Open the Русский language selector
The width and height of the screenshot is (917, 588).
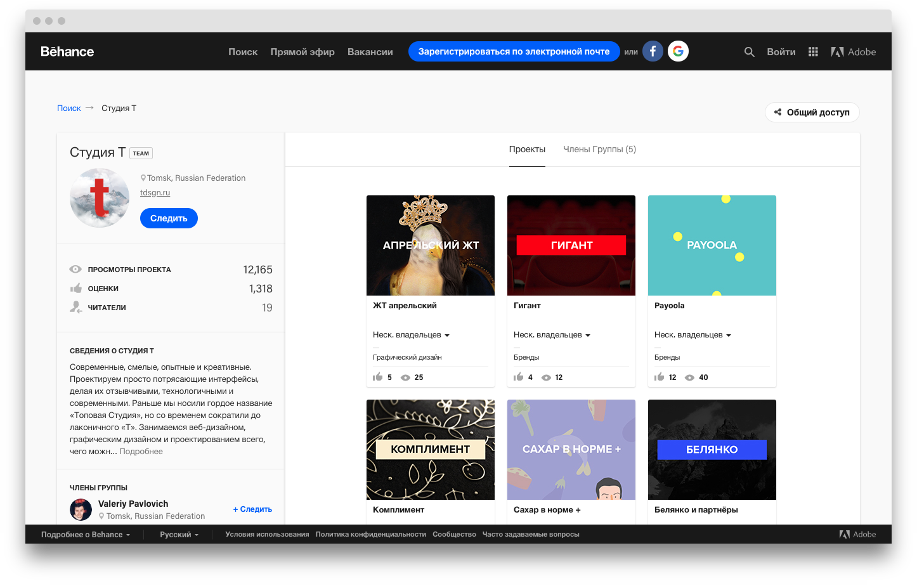click(179, 535)
